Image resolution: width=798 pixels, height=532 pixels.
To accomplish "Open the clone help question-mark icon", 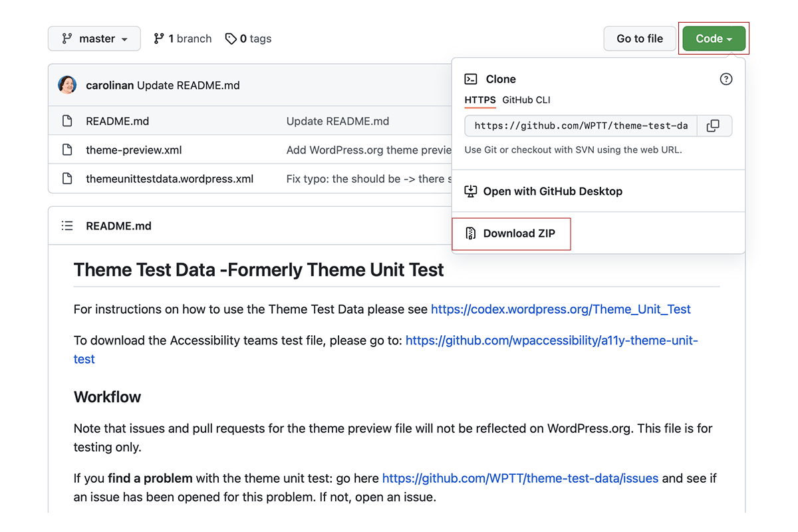I will [726, 79].
